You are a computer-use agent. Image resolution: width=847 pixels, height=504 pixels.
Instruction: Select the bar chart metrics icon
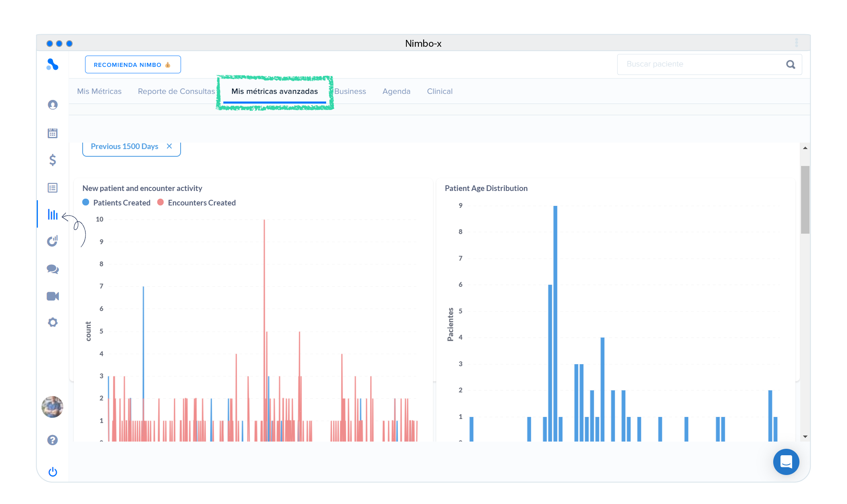coord(52,214)
